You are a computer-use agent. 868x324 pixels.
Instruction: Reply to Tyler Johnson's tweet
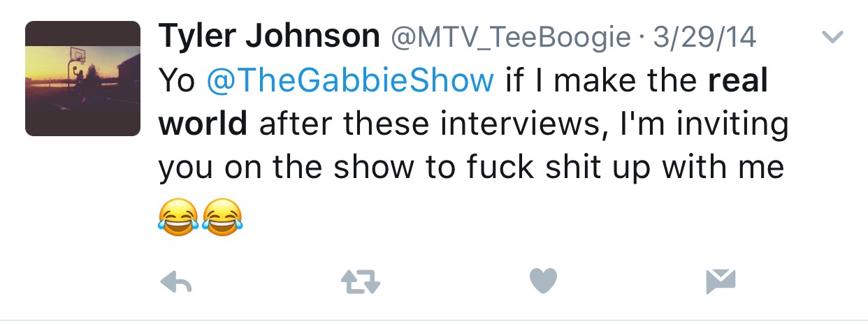(x=176, y=282)
